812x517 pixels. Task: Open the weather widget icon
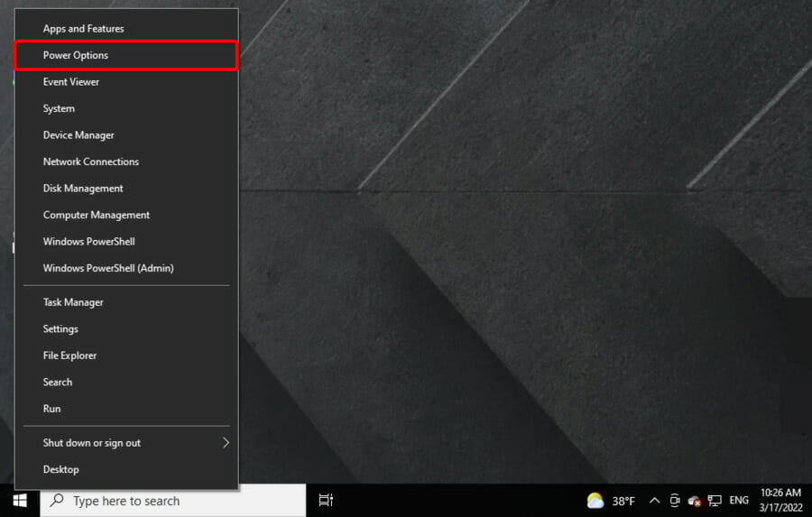coord(595,501)
